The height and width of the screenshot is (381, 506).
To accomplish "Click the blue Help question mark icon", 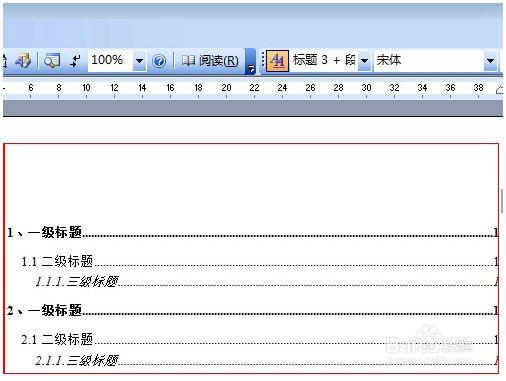I will pyautogui.click(x=159, y=61).
